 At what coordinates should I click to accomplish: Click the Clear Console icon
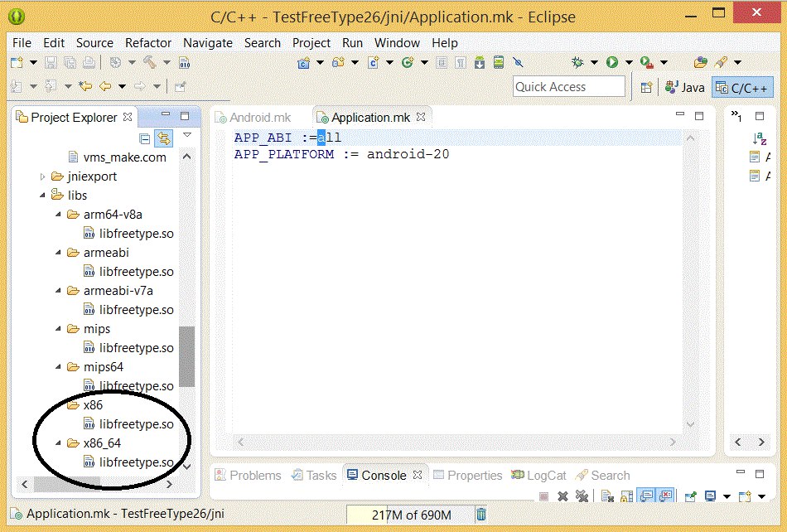coord(608,496)
